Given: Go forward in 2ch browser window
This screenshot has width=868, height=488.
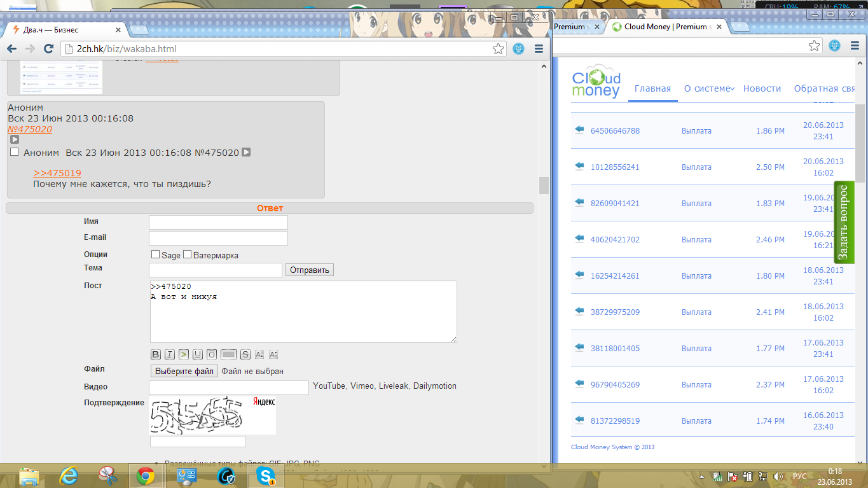Looking at the screenshot, I should (x=30, y=49).
